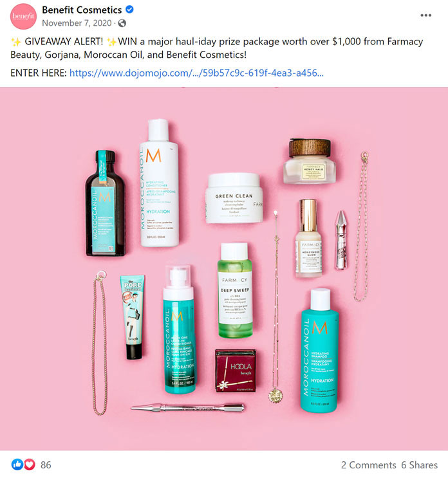448x478 pixels.
Task: Click the POREfessional primer tube in photo
Action: 133,317
